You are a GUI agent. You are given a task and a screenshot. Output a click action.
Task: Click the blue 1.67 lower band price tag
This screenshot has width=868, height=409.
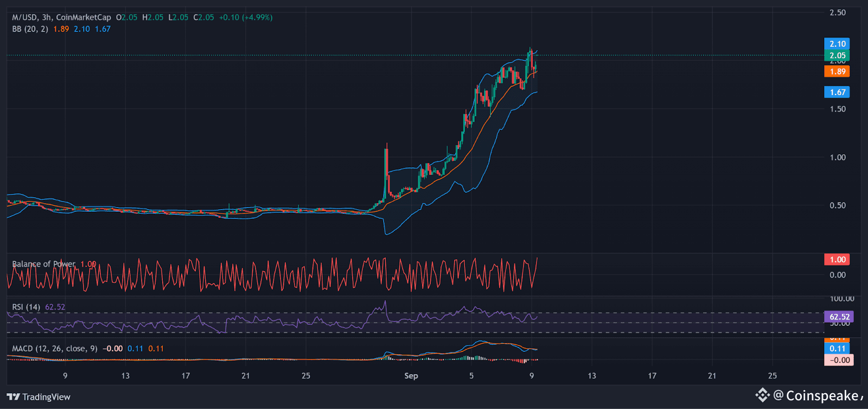point(837,92)
